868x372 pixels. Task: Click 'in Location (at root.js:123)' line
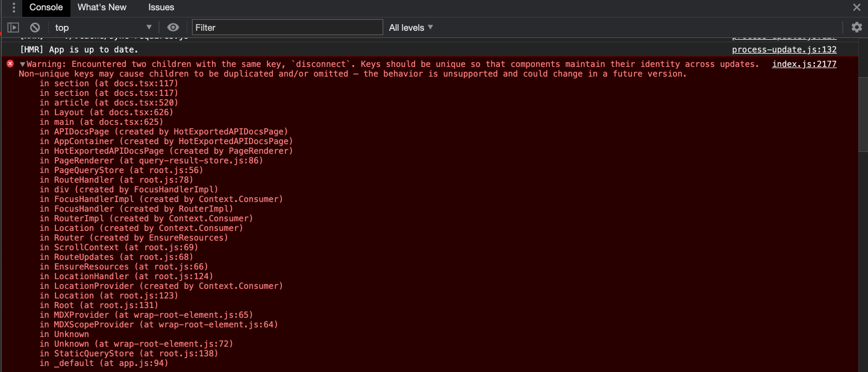coord(109,295)
